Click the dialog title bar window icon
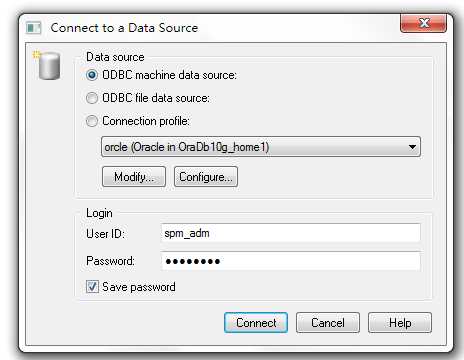This screenshot has height=360, width=464. pyautogui.click(x=33, y=28)
